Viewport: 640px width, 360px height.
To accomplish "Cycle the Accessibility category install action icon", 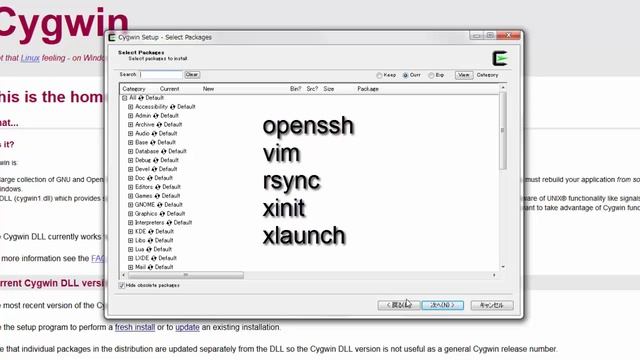I will (x=172, y=107).
